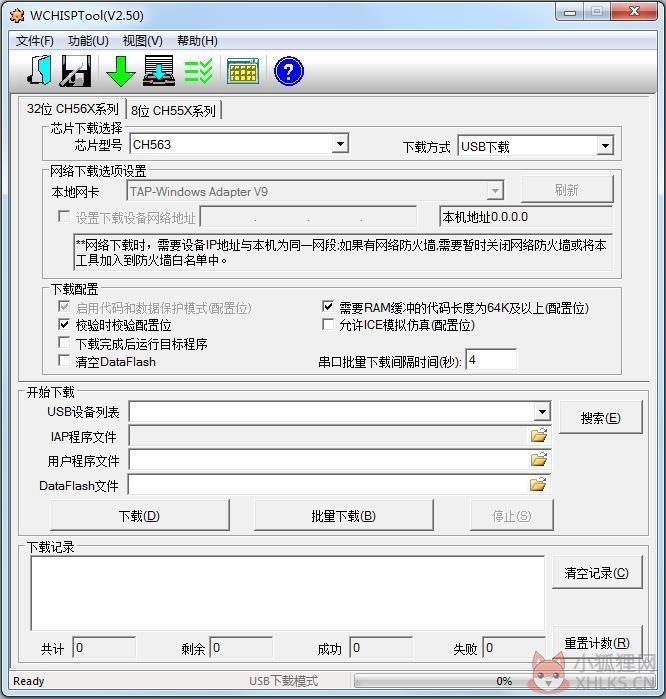Click the Ready status bar text
The width and height of the screenshot is (666, 699).
[29, 681]
